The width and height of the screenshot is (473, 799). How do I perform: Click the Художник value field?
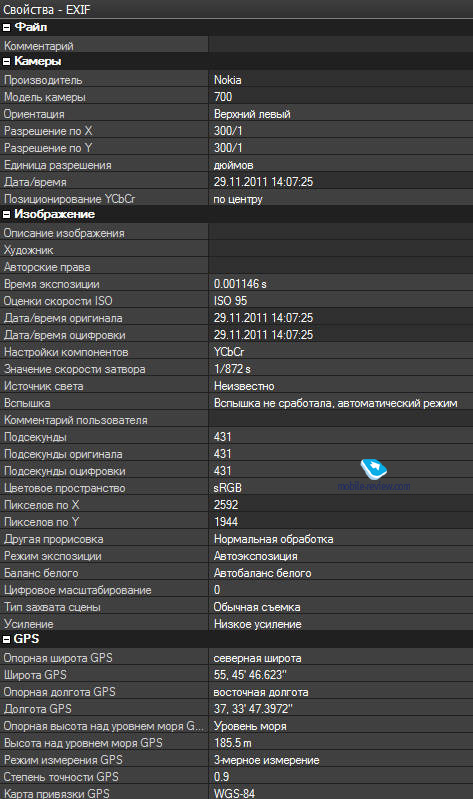(340, 250)
